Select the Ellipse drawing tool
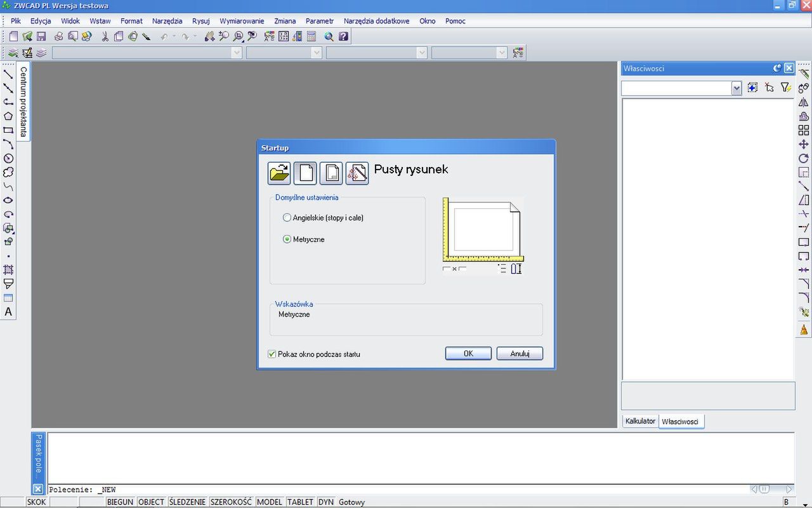The width and height of the screenshot is (812, 508). click(8, 200)
